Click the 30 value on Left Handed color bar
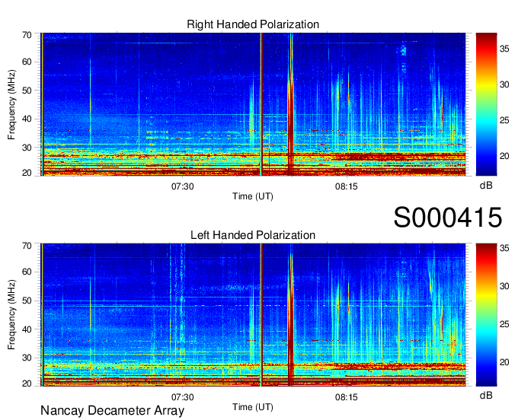Image resolution: width=518 pixels, height=420 pixels. (504, 286)
